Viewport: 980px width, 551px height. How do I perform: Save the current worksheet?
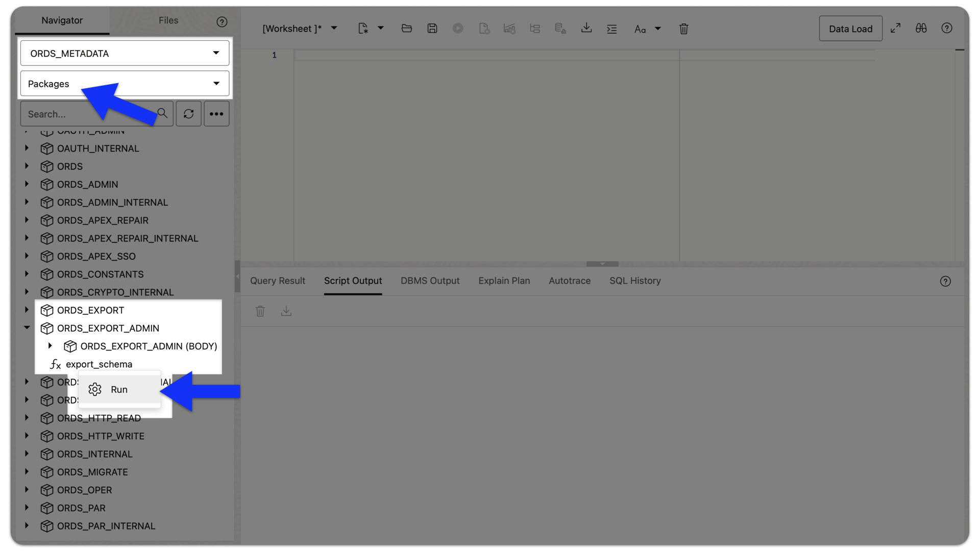(432, 28)
